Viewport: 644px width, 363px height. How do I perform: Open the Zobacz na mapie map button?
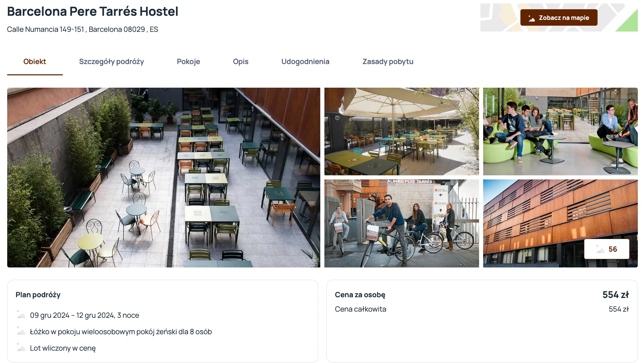(x=559, y=17)
